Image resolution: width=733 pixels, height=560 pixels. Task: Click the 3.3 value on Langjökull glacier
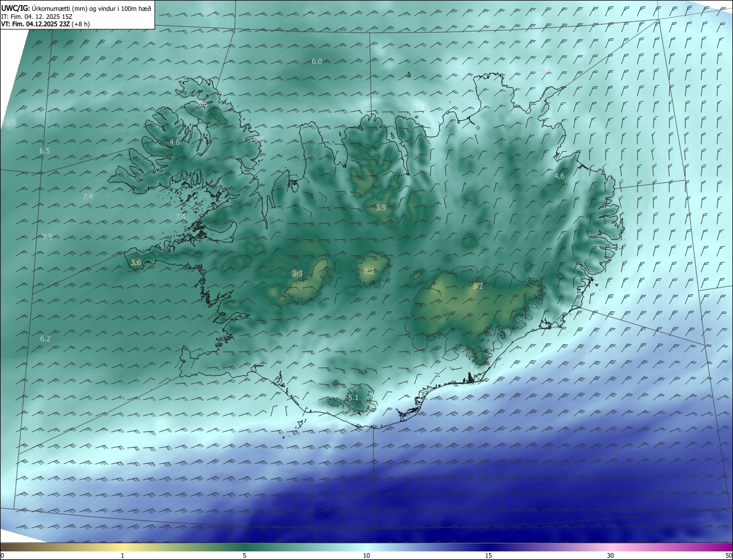coord(297,273)
